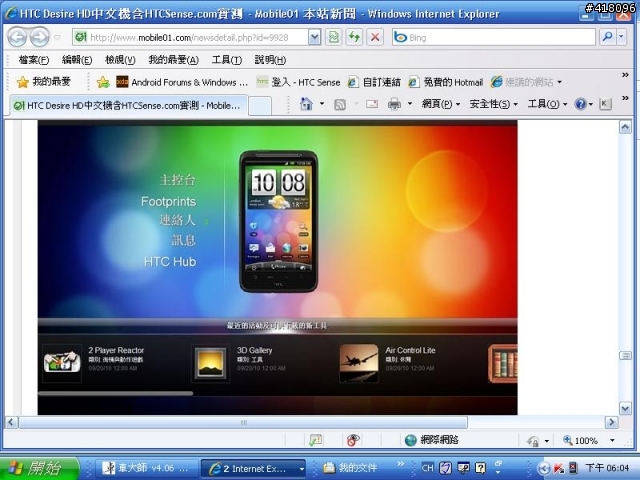Click the zoom magnifier 100% icon
This screenshot has width=640, height=480.
click(568, 440)
